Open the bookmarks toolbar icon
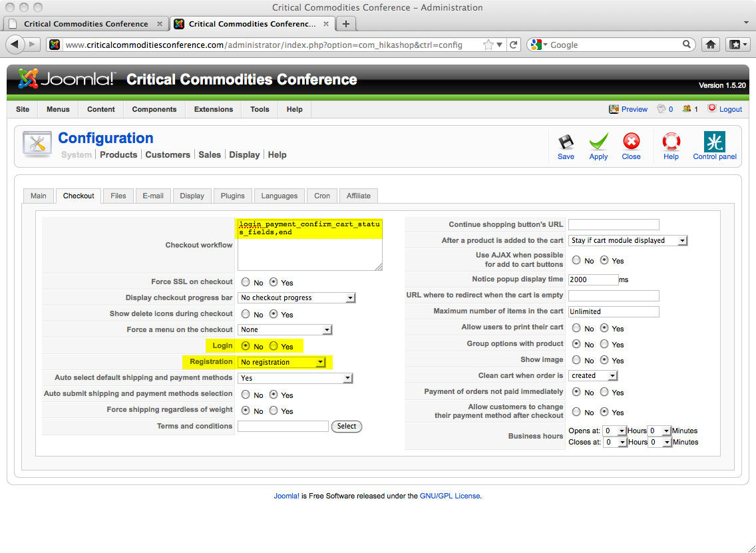The height and width of the screenshot is (553, 756). (x=737, y=45)
